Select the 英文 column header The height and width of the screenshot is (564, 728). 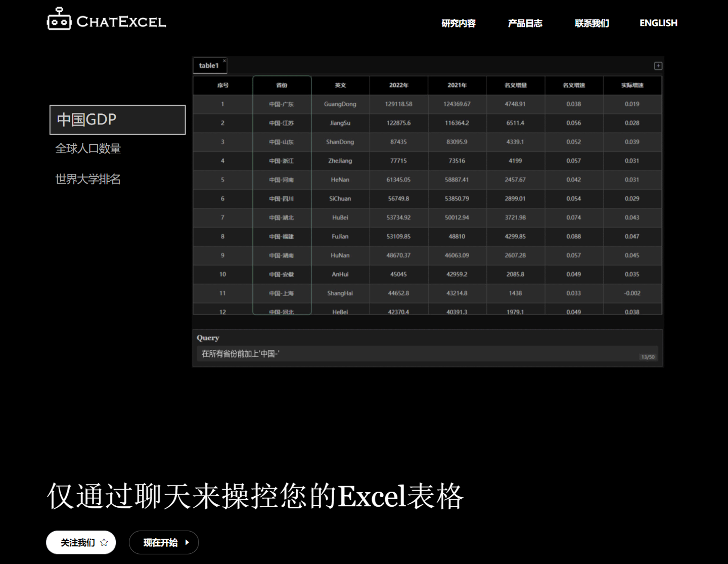coord(340,85)
